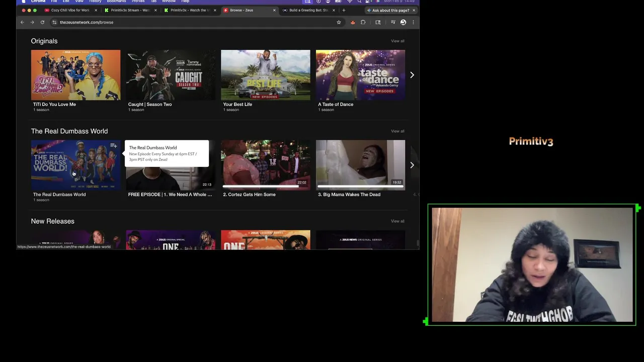Open the History menu in menu bar
The height and width of the screenshot is (362, 644).
[95, 2]
